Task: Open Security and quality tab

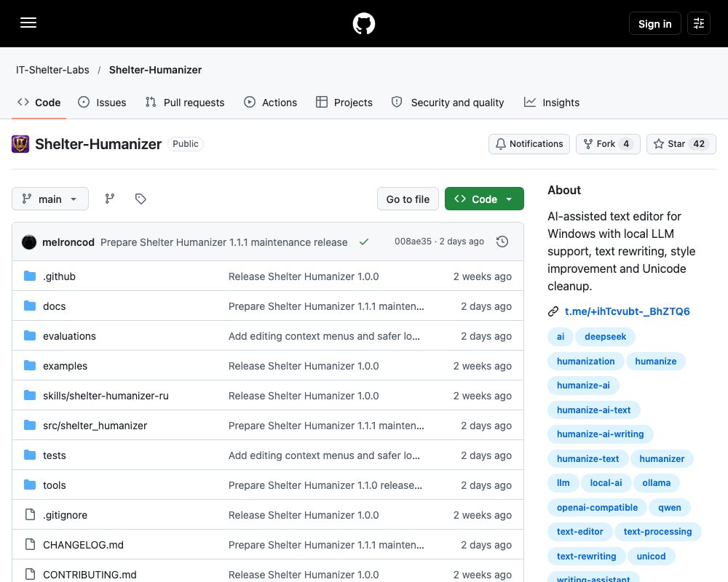Action: click(448, 103)
